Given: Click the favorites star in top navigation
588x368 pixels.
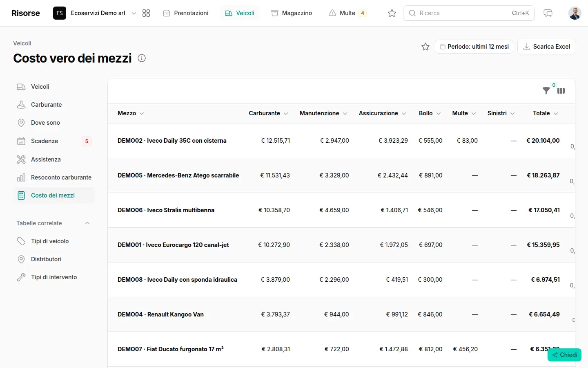Looking at the screenshot, I should (x=392, y=13).
